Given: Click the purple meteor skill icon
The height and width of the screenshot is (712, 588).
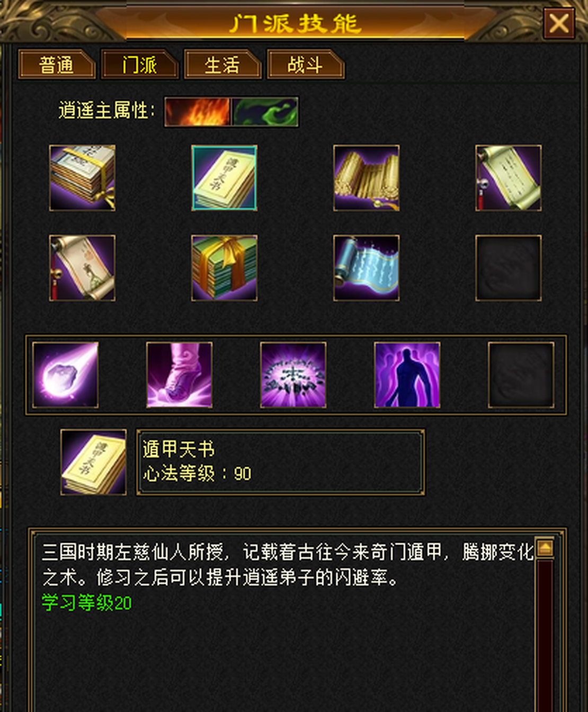Looking at the screenshot, I should click(65, 375).
